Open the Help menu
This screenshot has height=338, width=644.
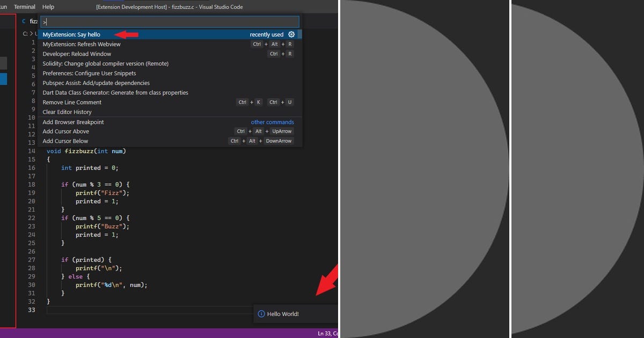tap(48, 7)
